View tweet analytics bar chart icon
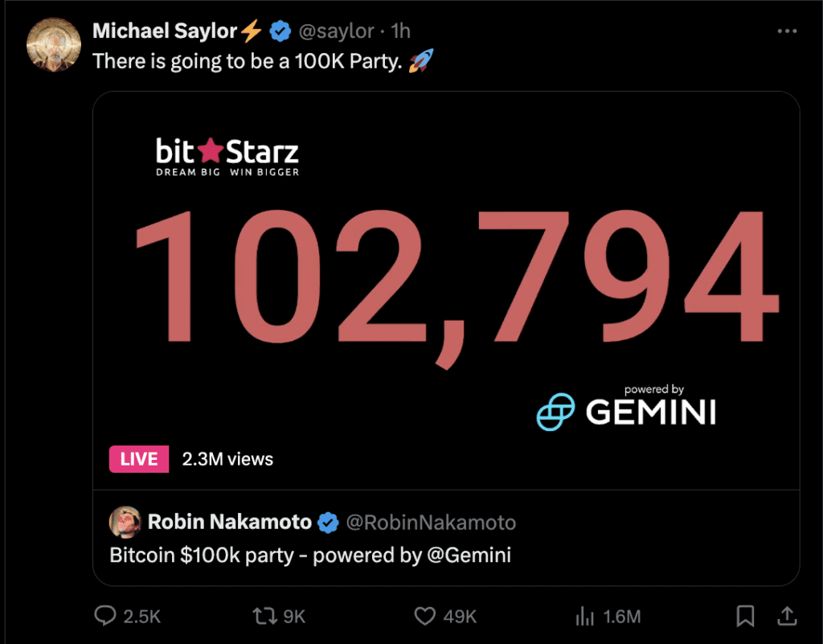823x644 pixels. click(583, 617)
